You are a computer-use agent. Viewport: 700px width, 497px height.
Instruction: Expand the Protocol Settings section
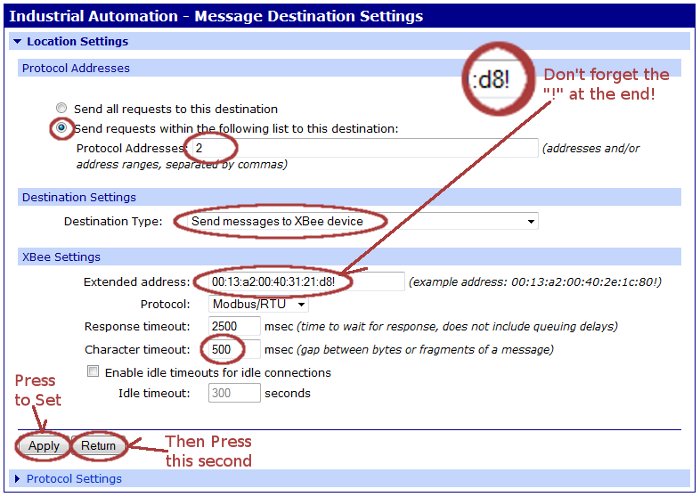74,479
